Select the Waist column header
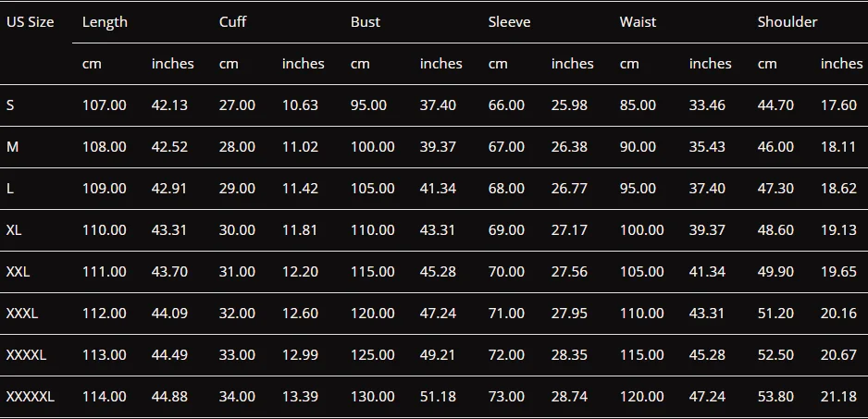 (x=638, y=22)
